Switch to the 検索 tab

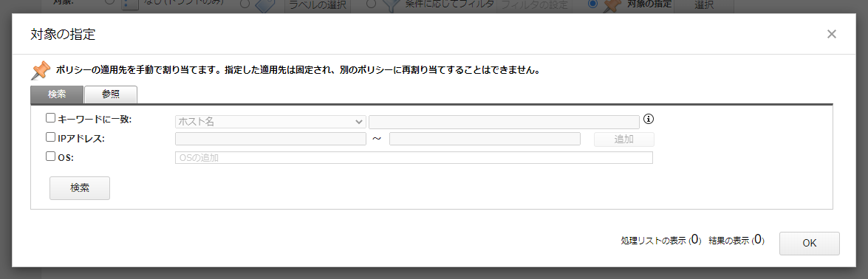[x=57, y=94]
